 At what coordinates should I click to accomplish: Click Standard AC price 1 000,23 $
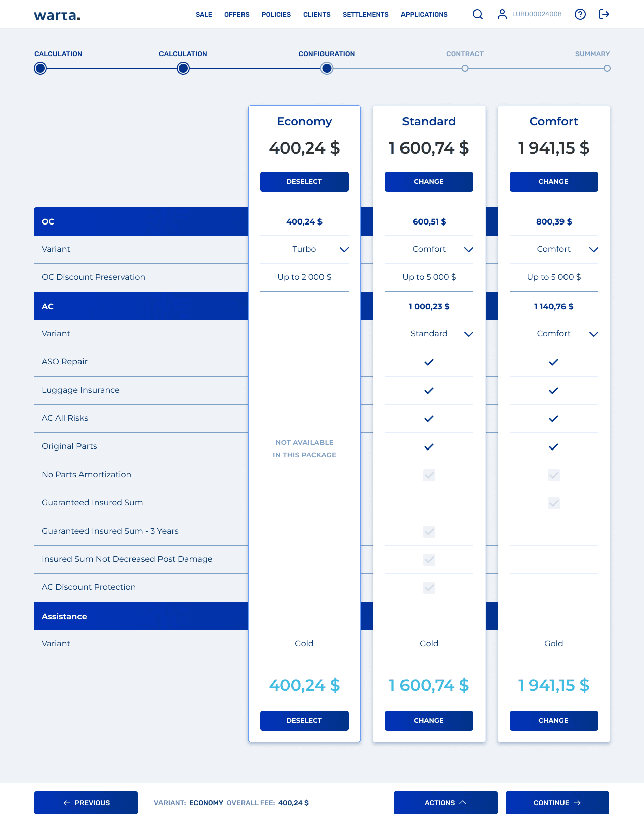pyautogui.click(x=429, y=306)
